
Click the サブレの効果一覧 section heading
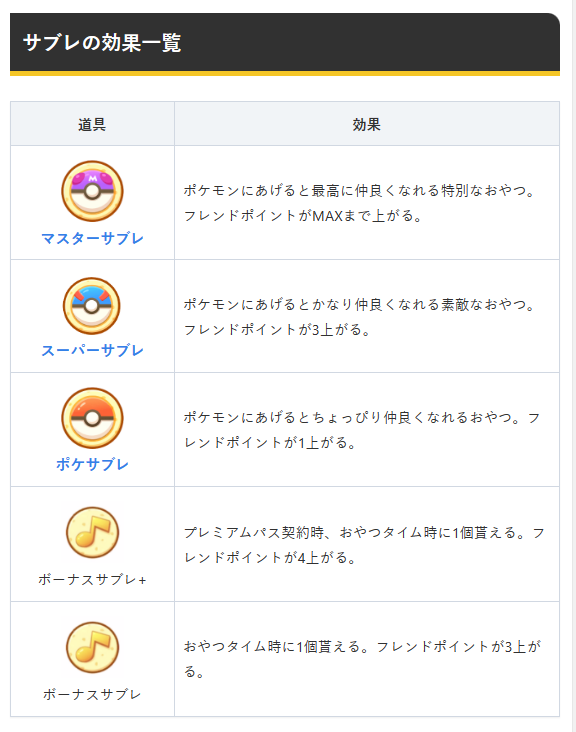[102, 42]
